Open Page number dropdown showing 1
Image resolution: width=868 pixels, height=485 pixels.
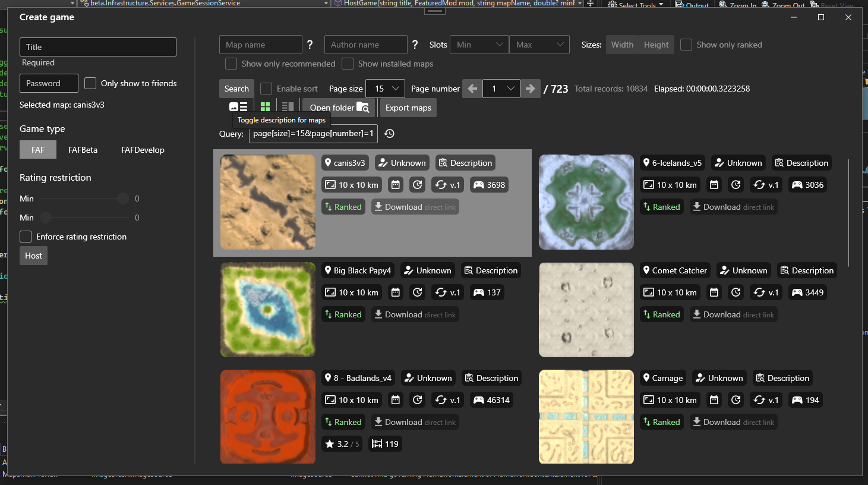(x=501, y=89)
